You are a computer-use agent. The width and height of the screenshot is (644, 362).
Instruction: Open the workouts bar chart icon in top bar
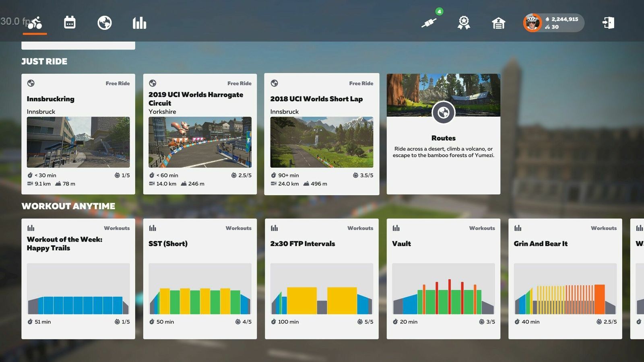[139, 23]
